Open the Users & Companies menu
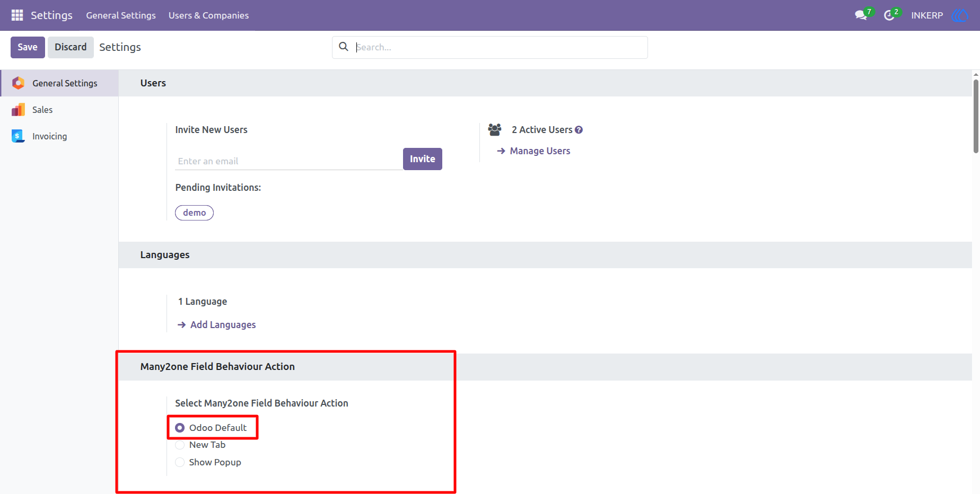 point(208,15)
